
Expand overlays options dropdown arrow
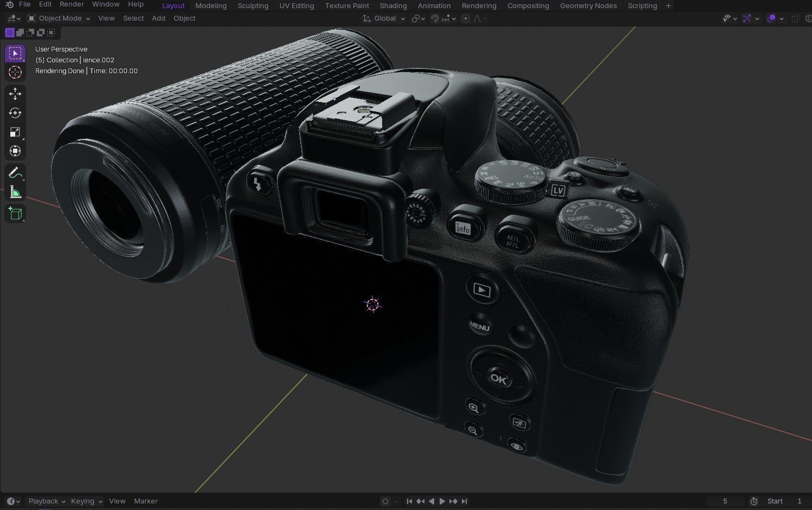782,18
